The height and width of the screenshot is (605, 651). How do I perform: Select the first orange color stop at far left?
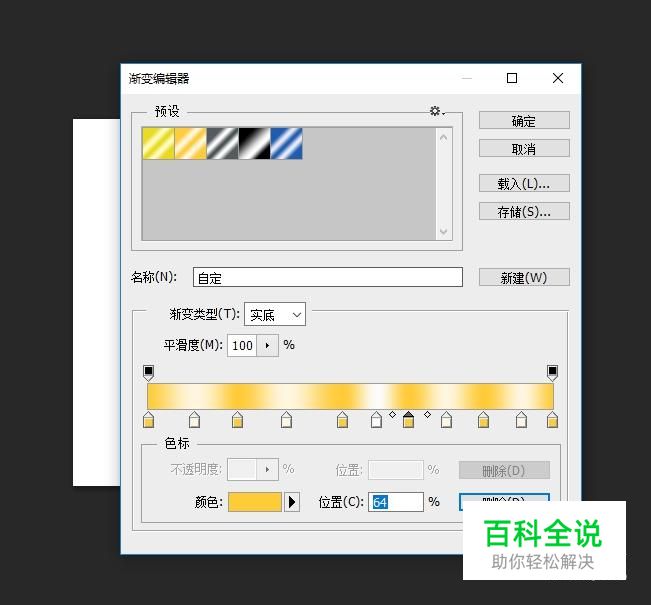(x=148, y=420)
